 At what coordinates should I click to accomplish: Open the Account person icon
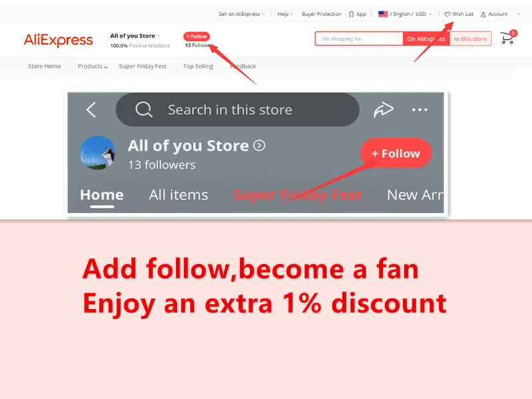coord(483,14)
